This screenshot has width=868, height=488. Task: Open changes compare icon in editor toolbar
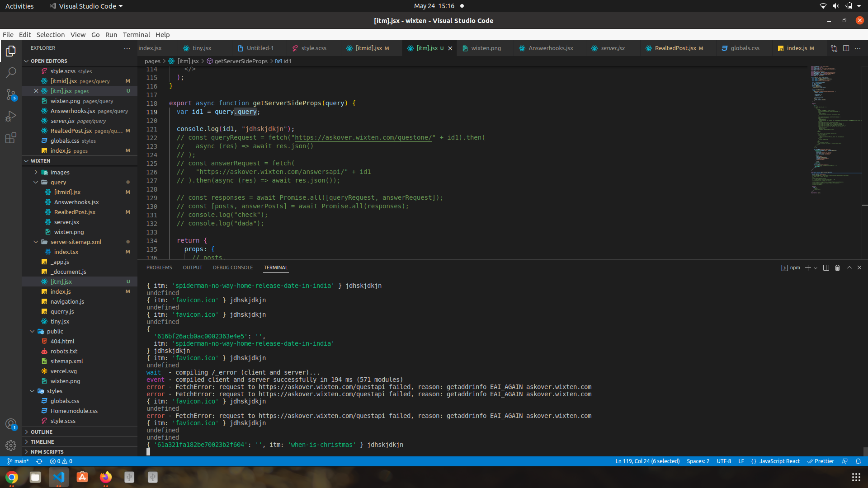click(x=834, y=48)
